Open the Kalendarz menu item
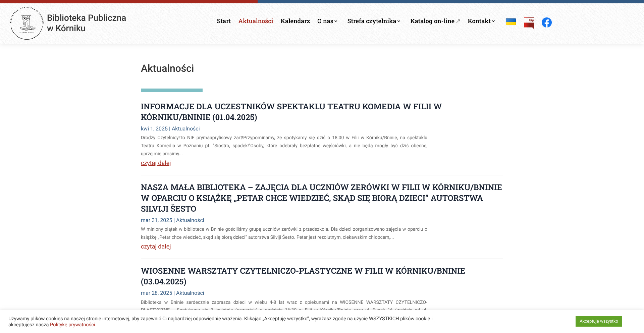644x333 pixels. point(295,21)
